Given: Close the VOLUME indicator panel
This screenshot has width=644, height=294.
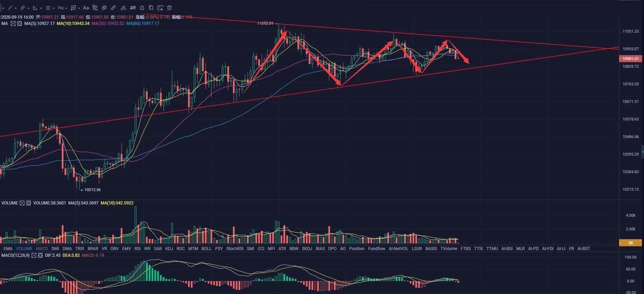Looking at the screenshot, I should pyautogui.click(x=29, y=203).
